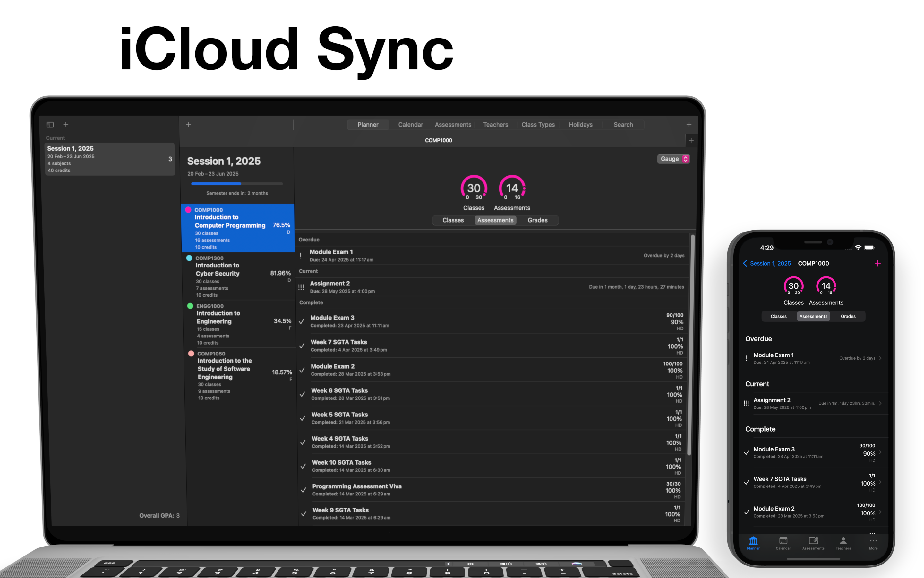Select COMP1000 Introduction to Computer Programming subject
Screen dimensions: 924x578
pos(237,228)
